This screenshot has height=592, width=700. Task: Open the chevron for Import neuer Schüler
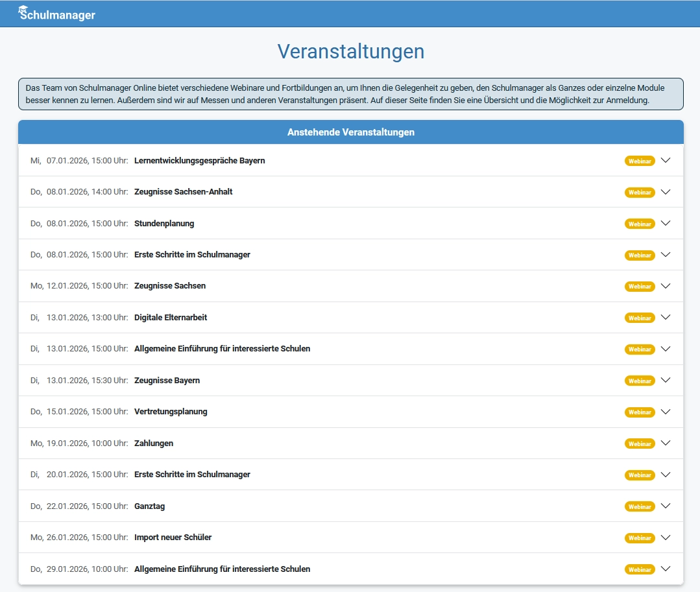[x=666, y=538]
